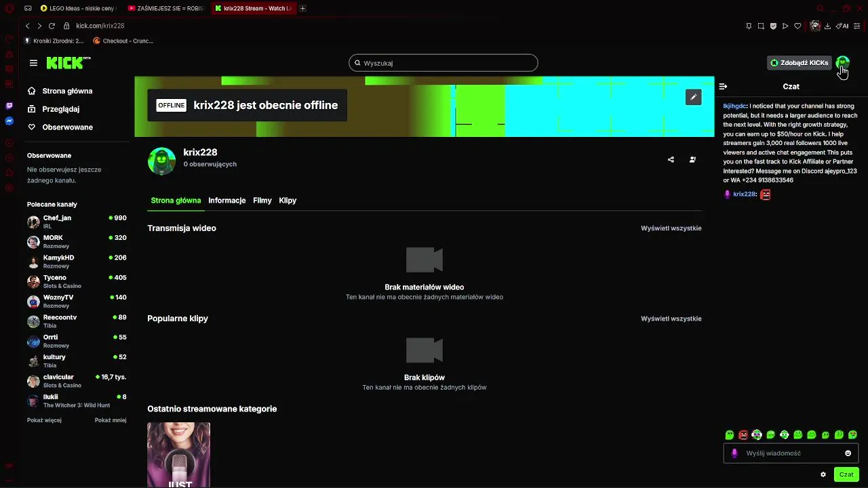The width and height of the screenshot is (868, 488).
Task: Open the browser downloads icon
Action: click(x=827, y=26)
